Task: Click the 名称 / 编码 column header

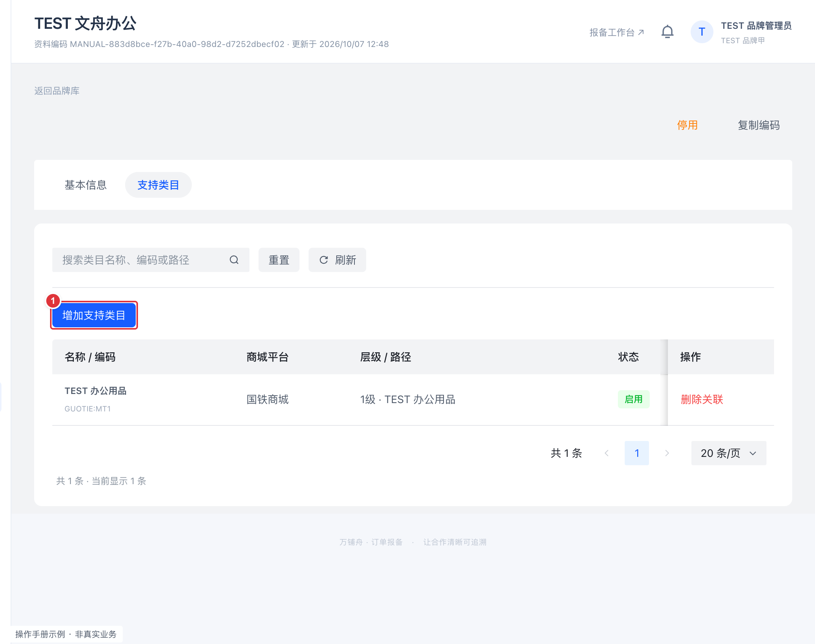Action: tap(90, 357)
